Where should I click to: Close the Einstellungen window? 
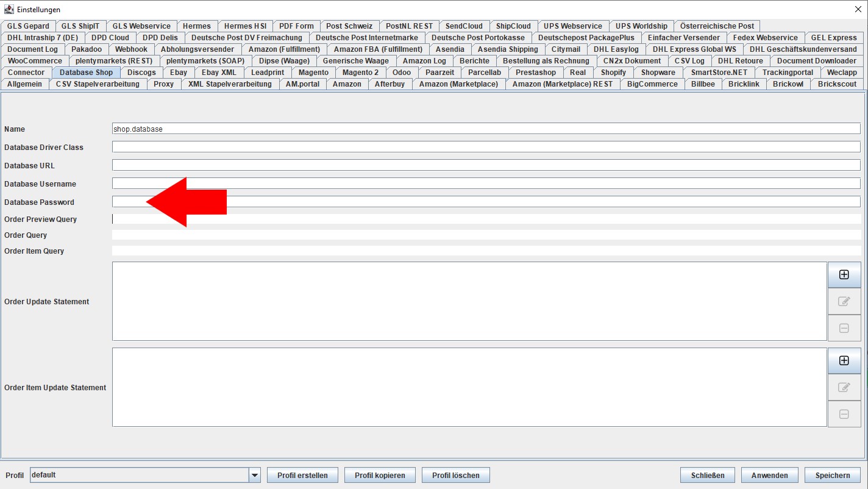click(858, 9)
